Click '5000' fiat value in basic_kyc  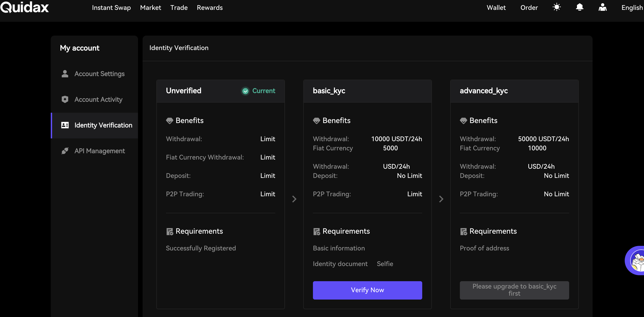(390, 148)
